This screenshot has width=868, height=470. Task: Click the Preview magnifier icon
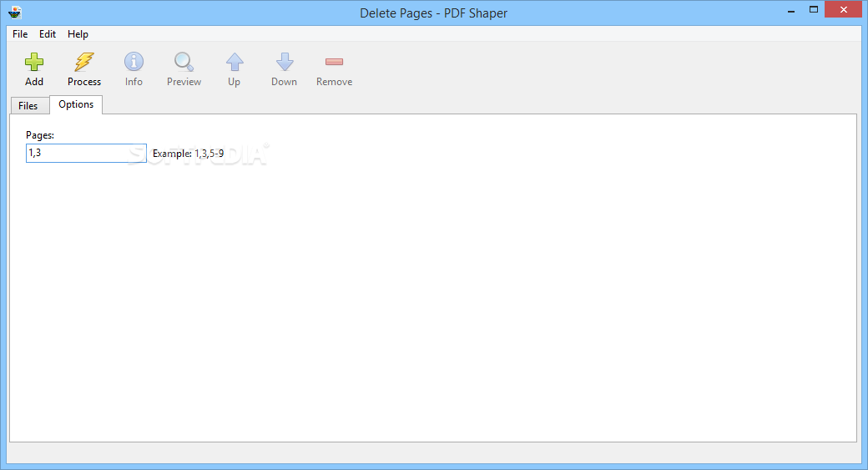(x=184, y=62)
